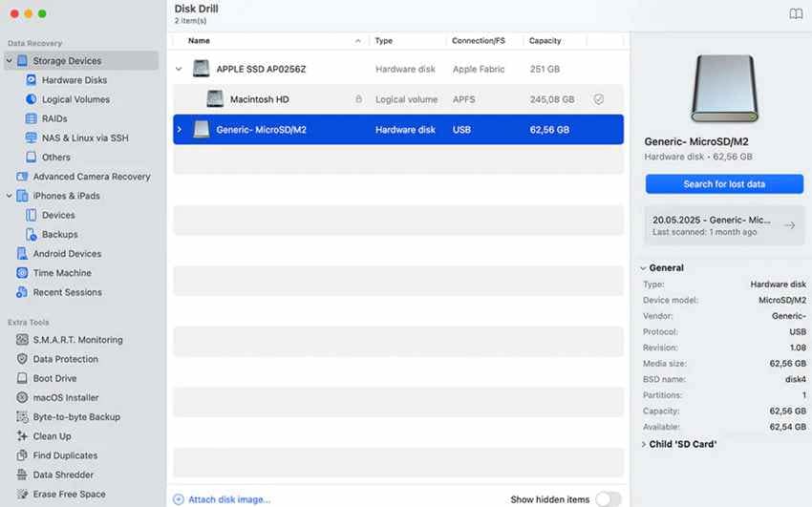
Task: Open the Boot Drive tool icon
Action: (x=22, y=378)
